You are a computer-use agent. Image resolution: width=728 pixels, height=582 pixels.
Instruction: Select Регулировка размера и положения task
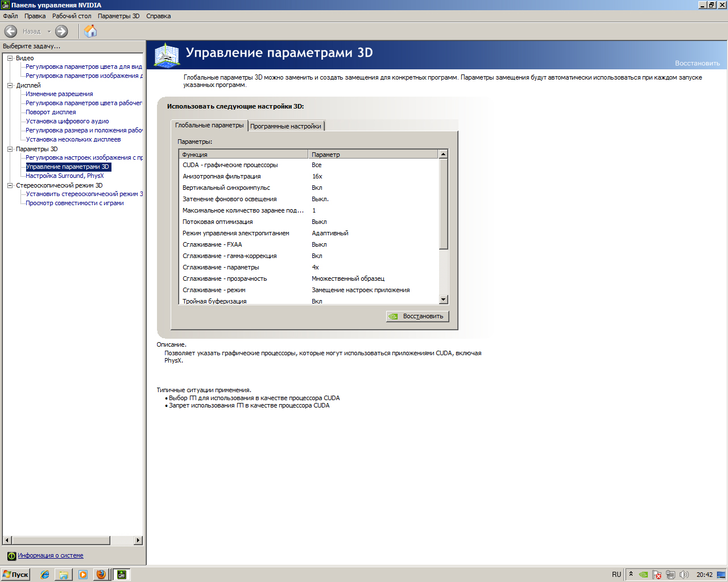(84, 130)
